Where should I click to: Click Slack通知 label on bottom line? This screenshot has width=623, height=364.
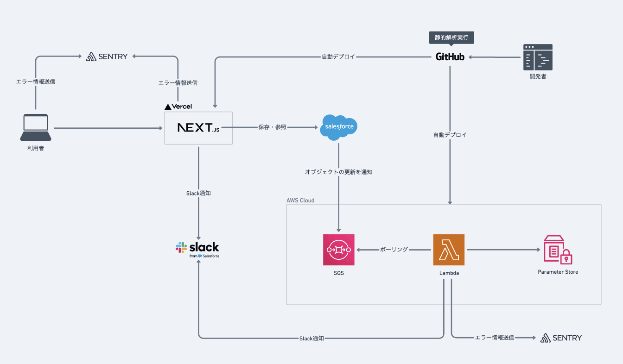pos(311,339)
